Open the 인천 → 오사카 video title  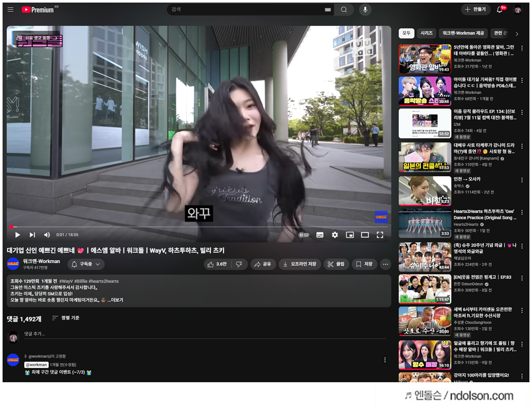467,179
